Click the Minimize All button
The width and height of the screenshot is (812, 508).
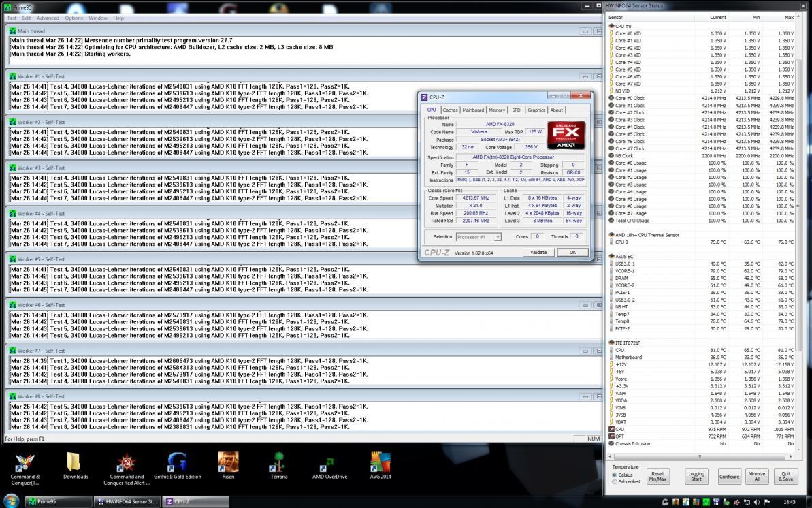757,477
